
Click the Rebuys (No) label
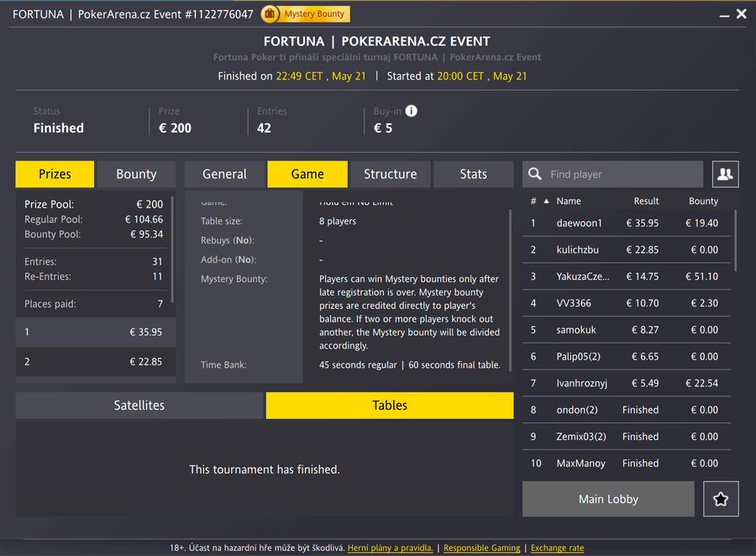[x=228, y=240]
